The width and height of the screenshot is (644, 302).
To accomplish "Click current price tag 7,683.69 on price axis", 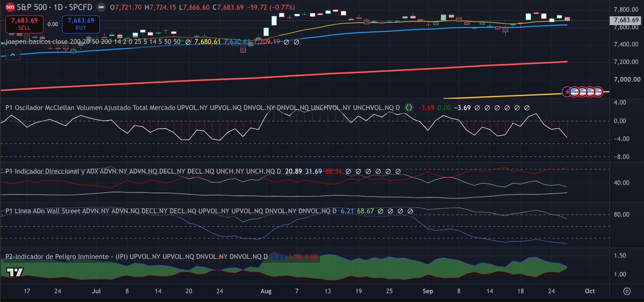I will click(626, 20).
